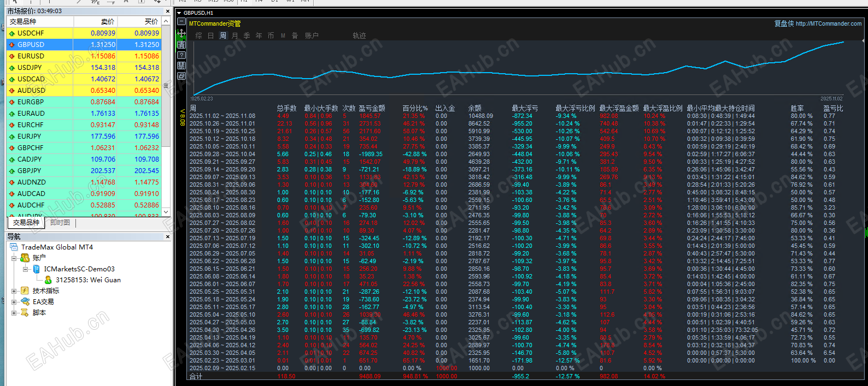Click the move-panel cross-arrows icon
Image resolution: width=868 pixels, height=386 pixels.
[181, 34]
